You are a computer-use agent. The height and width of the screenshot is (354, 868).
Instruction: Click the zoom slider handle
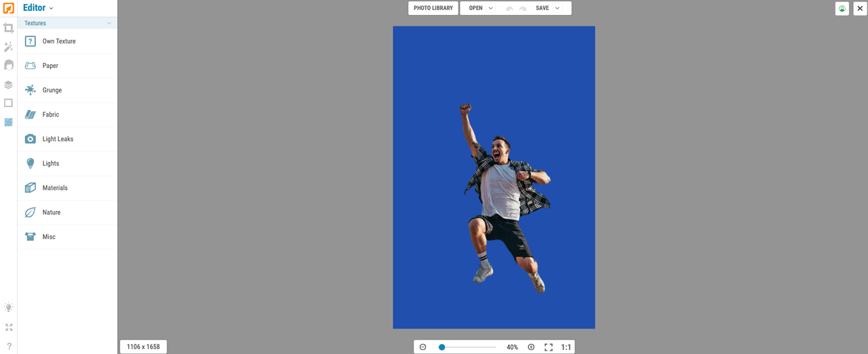point(441,347)
